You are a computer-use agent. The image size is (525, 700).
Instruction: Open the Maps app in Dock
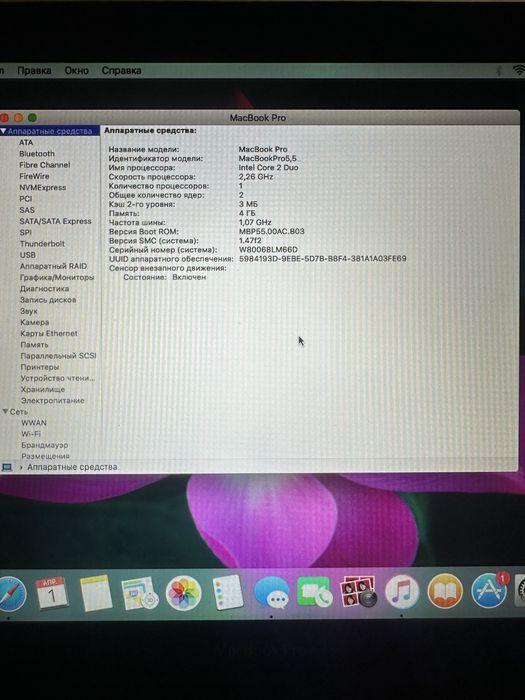[x=140, y=593]
